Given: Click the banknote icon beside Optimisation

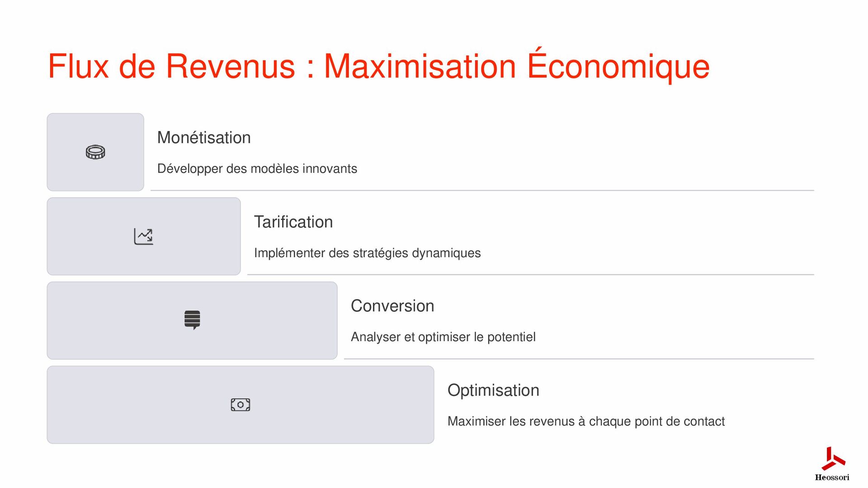Looking at the screenshot, I should (x=241, y=405).
